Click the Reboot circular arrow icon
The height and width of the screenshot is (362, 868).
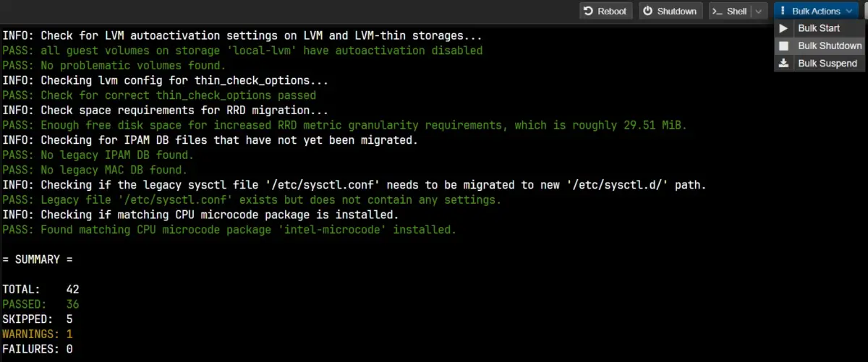pyautogui.click(x=588, y=11)
